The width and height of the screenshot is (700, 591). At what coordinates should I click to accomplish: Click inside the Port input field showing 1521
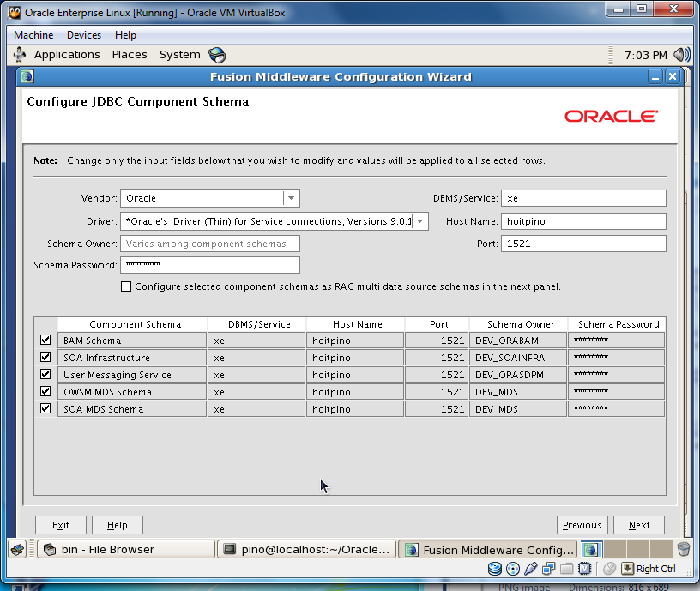click(x=583, y=243)
